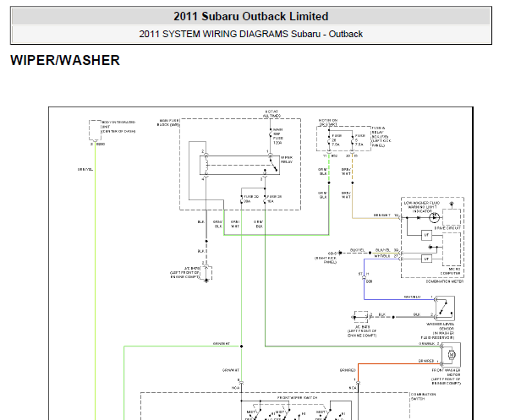This screenshot has width=510, height=420.
Task: Click the Micro Computer label
Action: 451,271
